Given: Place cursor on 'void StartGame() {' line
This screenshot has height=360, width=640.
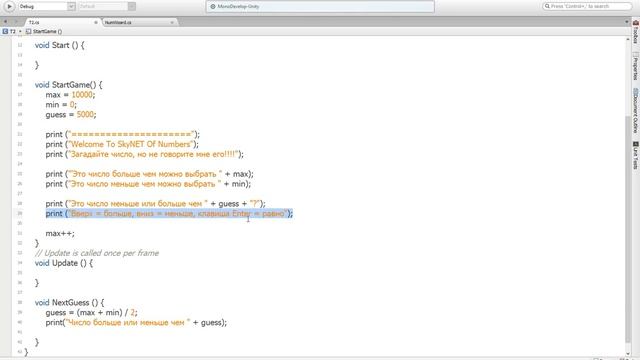Looking at the screenshot, I should click(x=69, y=85).
